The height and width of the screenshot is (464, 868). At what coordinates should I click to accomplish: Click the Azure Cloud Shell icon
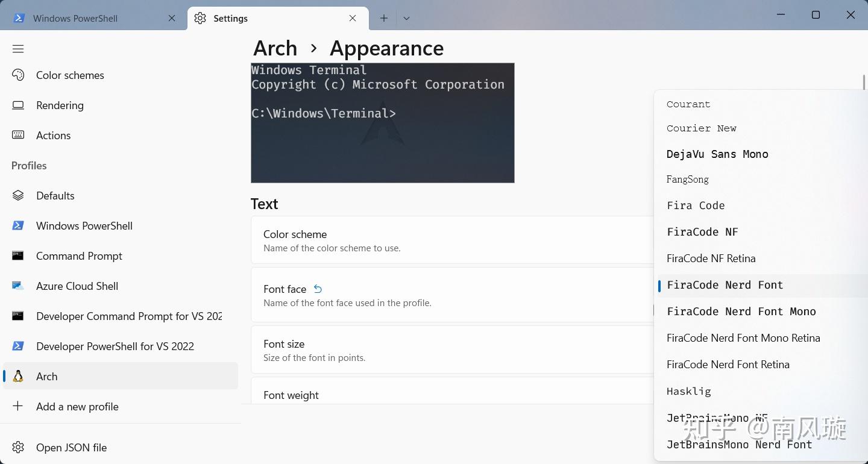point(18,286)
